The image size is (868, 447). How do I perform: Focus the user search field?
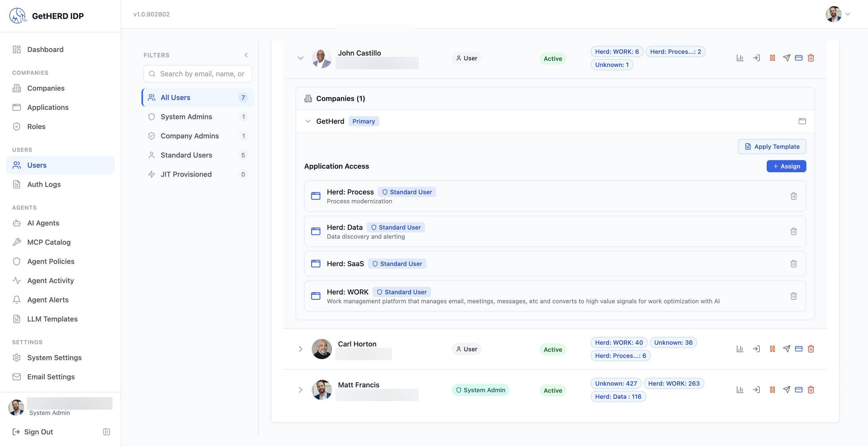pyautogui.click(x=197, y=74)
